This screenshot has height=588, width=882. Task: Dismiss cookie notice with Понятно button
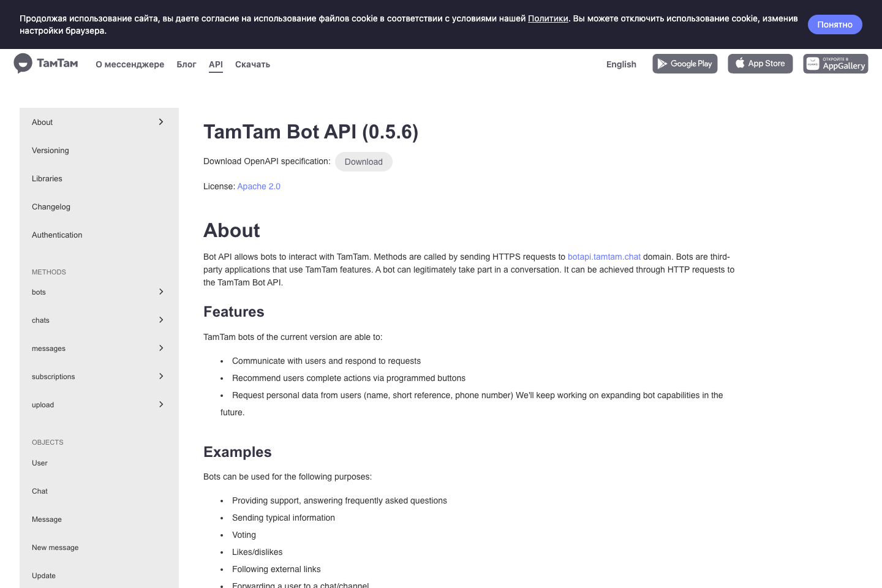click(835, 24)
